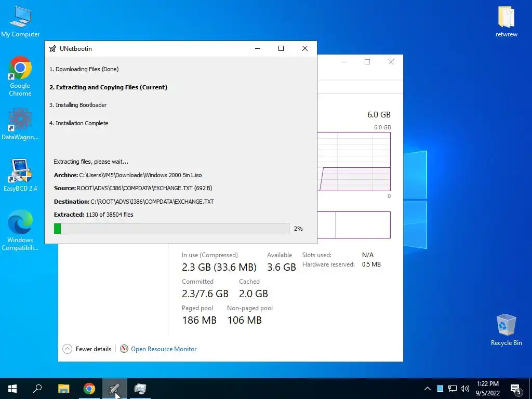Open Chrome from the taskbar
This screenshot has height=399, width=532.
pyautogui.click(x=89, y=389)
